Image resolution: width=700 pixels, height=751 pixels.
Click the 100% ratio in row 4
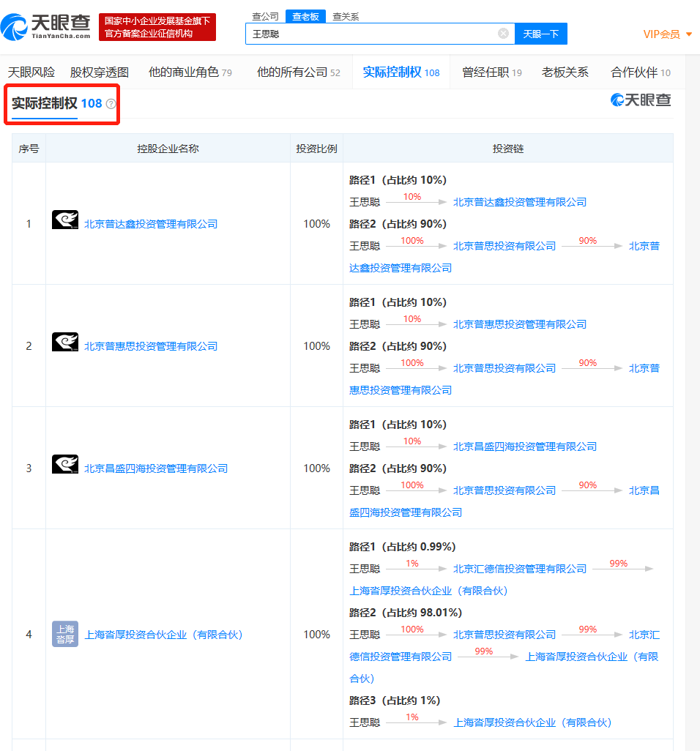coord(317,634)
